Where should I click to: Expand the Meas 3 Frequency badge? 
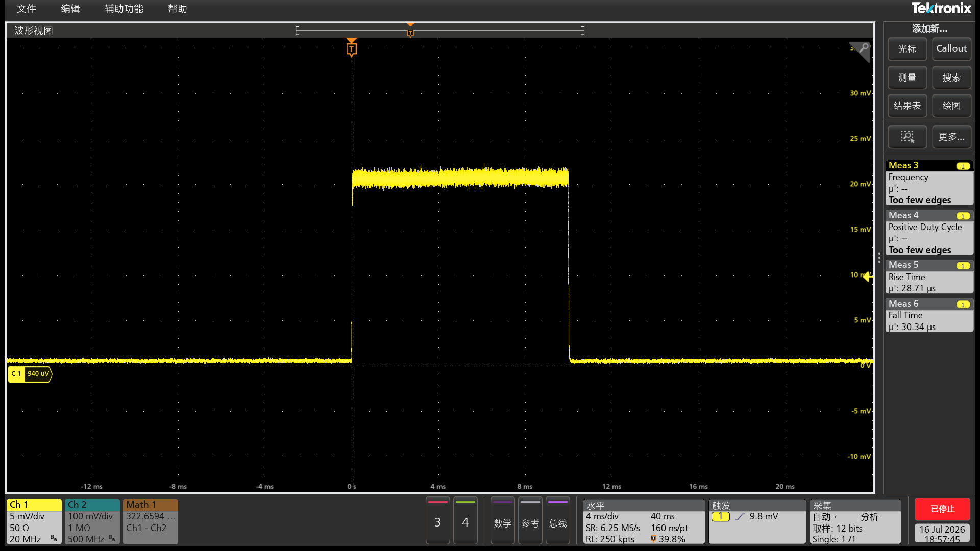tap(929, 183)
